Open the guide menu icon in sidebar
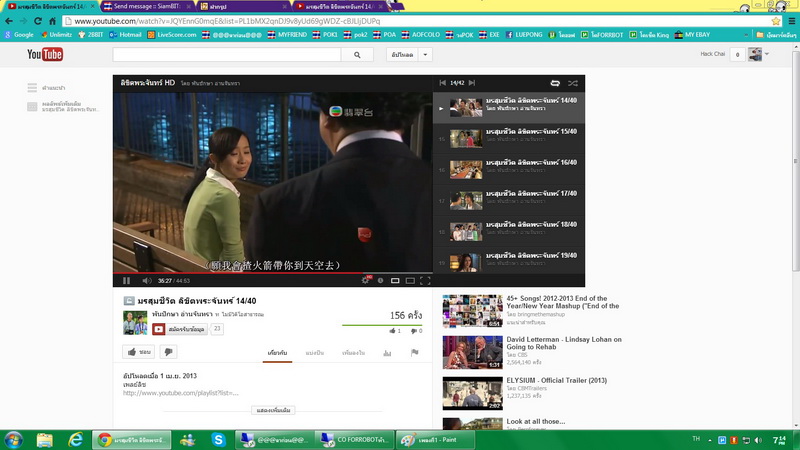Image resolution: width=800 pixels, height=450 pixels. click(x=32, y=88)
